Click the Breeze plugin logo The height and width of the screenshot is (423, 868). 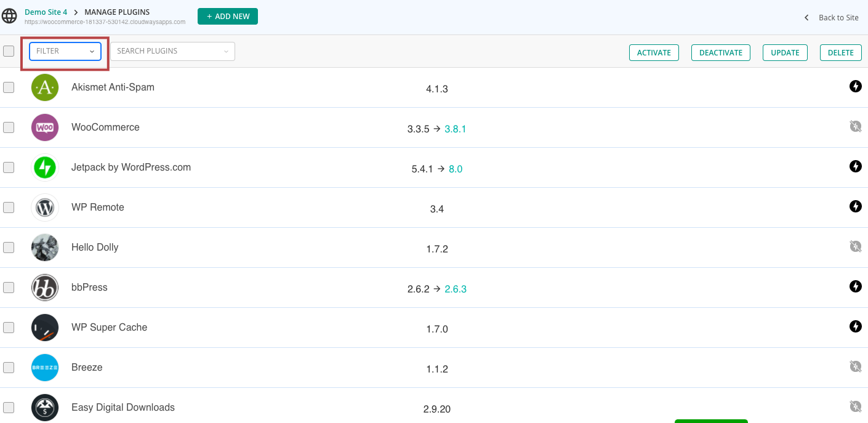[45, 368]
